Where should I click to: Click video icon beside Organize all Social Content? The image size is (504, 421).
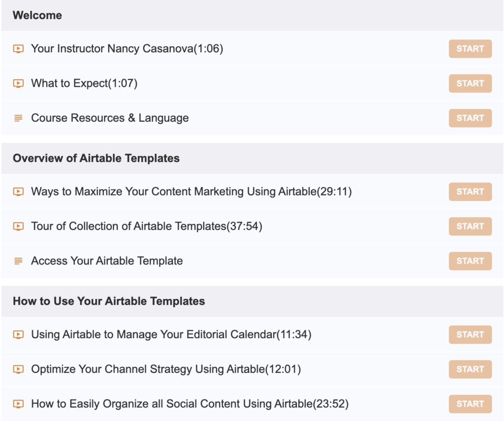[x=18, y=404]
